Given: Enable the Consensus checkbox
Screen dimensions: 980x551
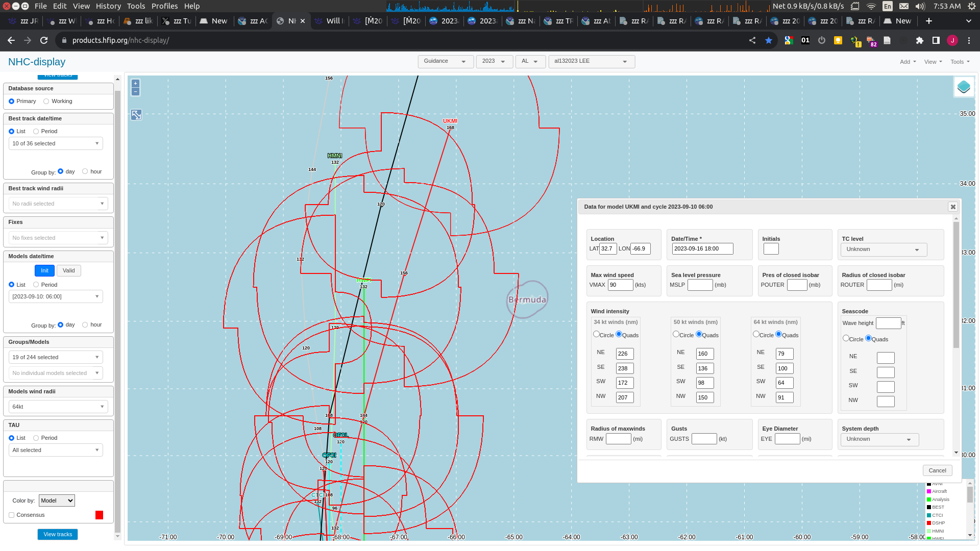Looking at the screenshot, I should (x=11, y=515).
